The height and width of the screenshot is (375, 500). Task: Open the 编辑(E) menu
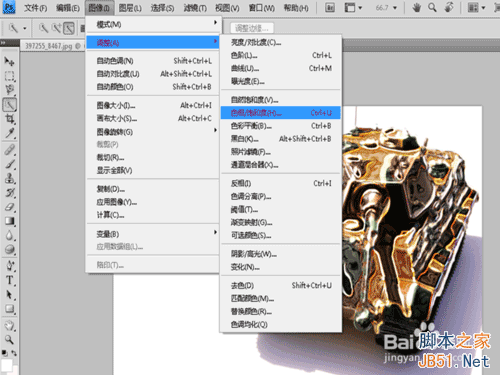click(68, 8)
